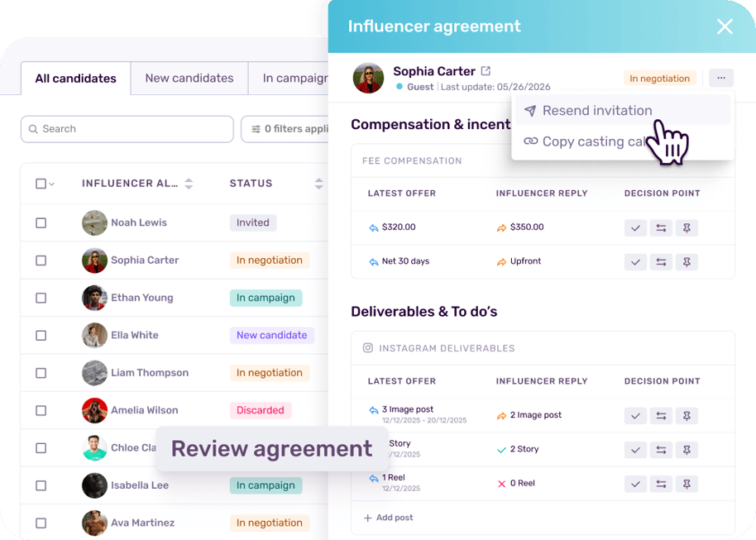Check the box for Amelia Wilson
The height and width of the screenshot is (540, 756).
click(x=41, y=410)
